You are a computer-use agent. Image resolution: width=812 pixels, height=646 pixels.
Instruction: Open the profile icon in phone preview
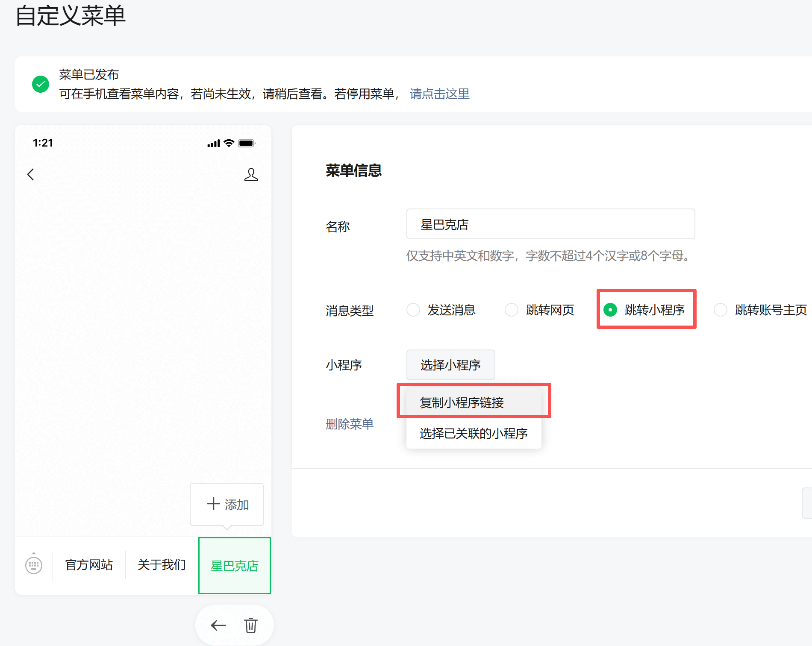click(x=251, y=174)
